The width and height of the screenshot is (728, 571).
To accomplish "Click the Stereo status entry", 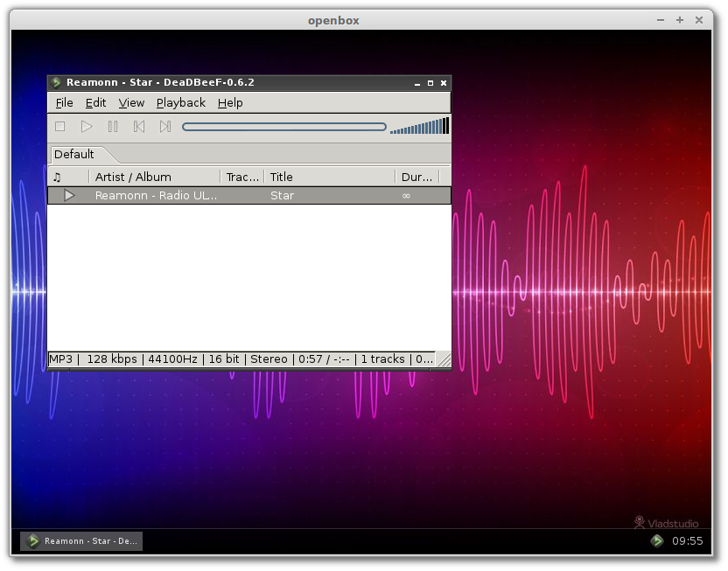I will point(269,359).
